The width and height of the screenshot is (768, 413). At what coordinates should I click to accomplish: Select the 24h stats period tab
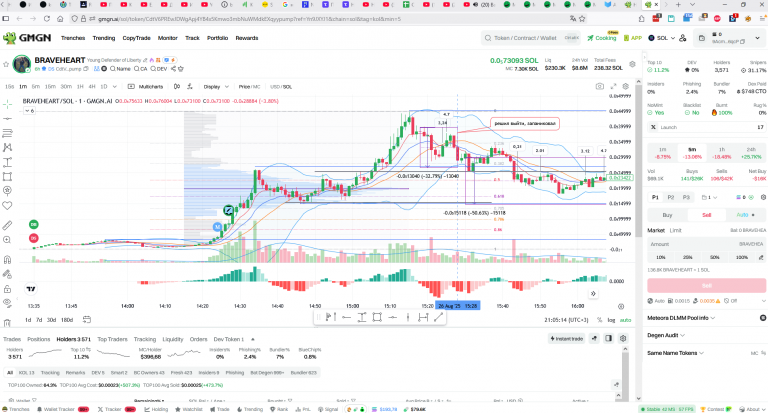[x=751, y=153]
